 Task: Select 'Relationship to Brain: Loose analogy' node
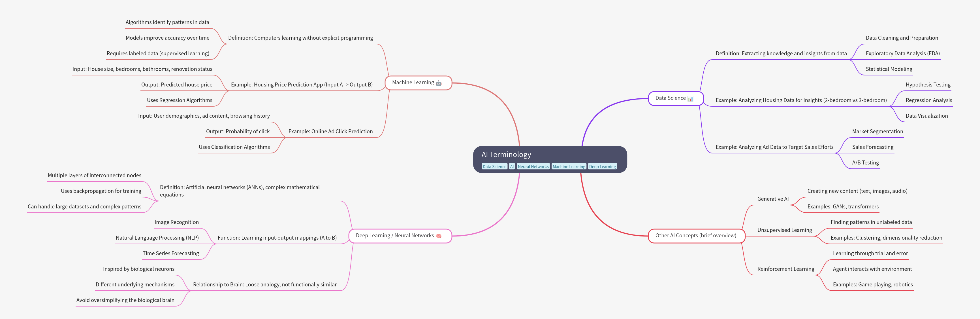coord(265,285)
